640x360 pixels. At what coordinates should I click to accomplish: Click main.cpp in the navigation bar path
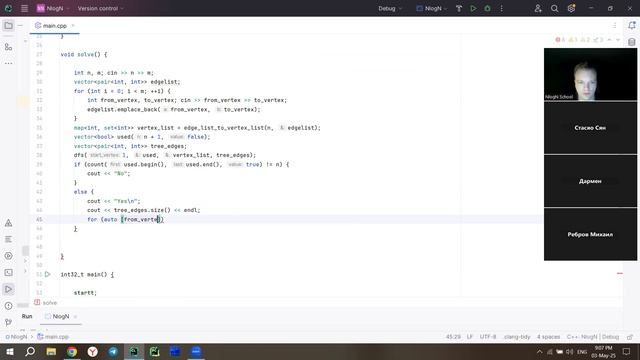53,337
